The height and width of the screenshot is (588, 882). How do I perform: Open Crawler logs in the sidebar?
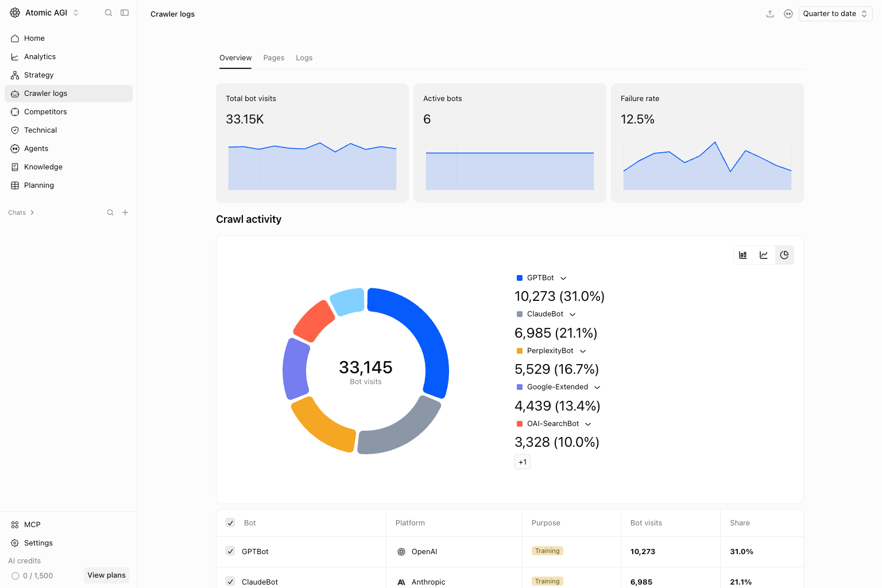point(68,94)
